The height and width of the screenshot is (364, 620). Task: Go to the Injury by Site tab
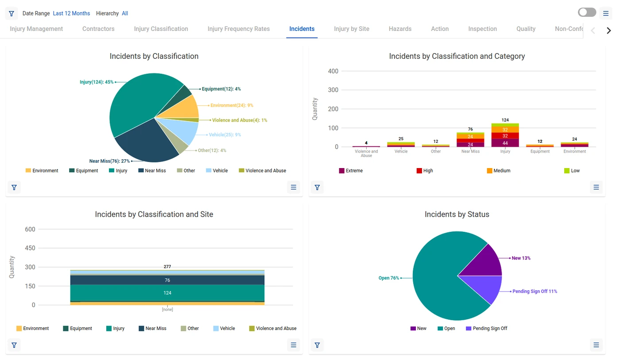point(352,29)
